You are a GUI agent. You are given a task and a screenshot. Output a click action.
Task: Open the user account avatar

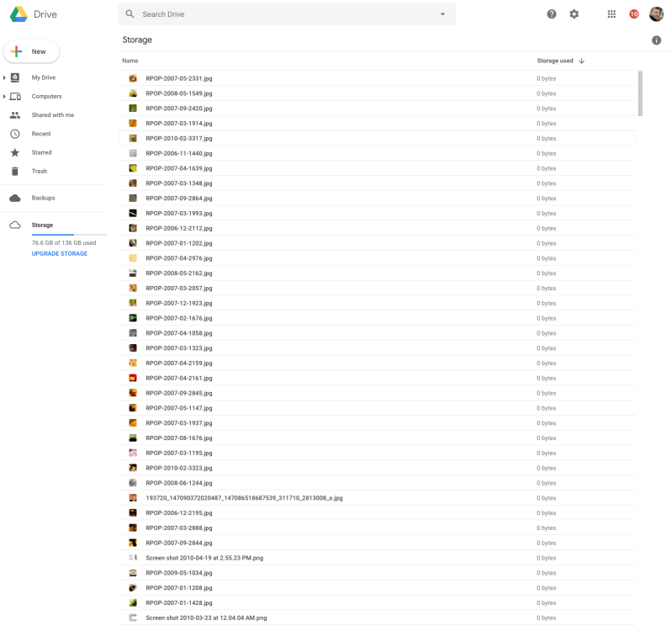coord(656,14)
